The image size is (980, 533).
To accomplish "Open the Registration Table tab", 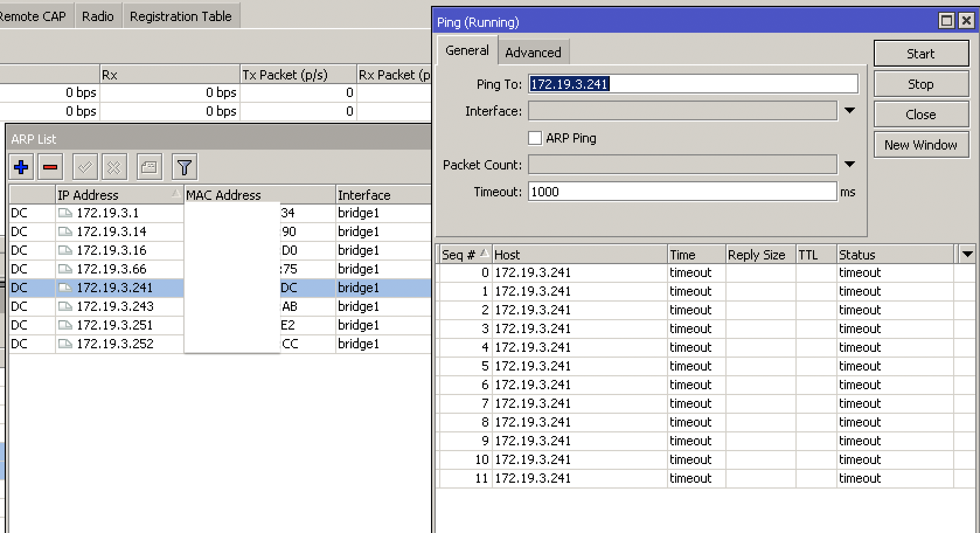I will [x=181, y=16].
